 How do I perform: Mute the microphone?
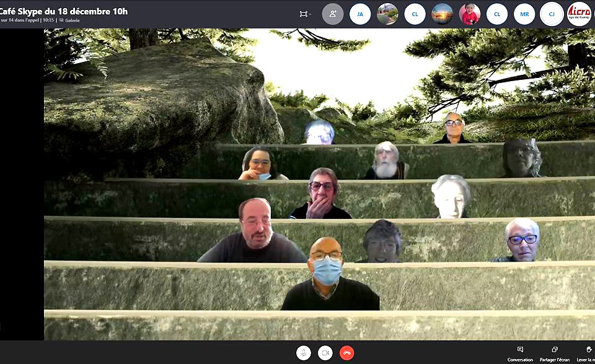point(303,353)
